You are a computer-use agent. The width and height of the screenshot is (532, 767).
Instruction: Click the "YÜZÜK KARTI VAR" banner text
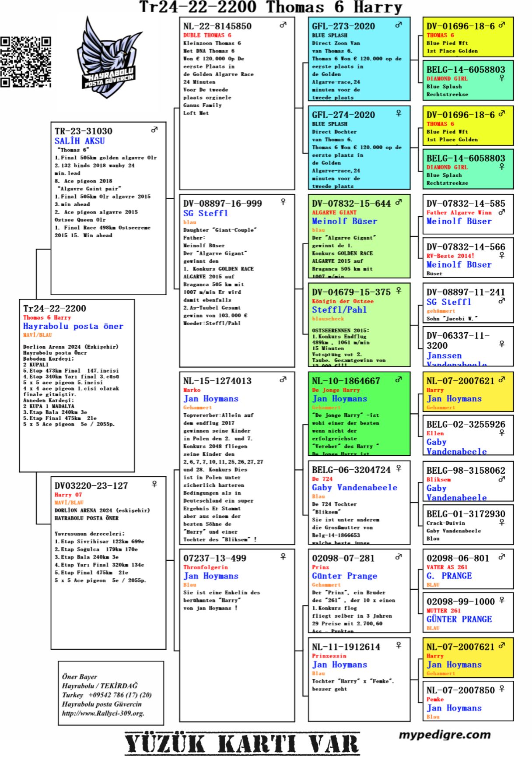[x=242, y=744]
